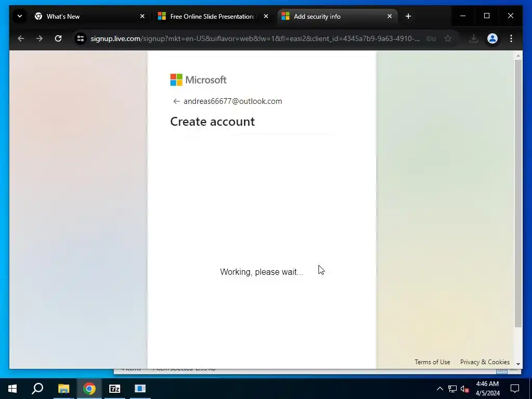This screenshot has height=399, width=532.
Task: Open the notification center icon
Action: pos(515,389)
